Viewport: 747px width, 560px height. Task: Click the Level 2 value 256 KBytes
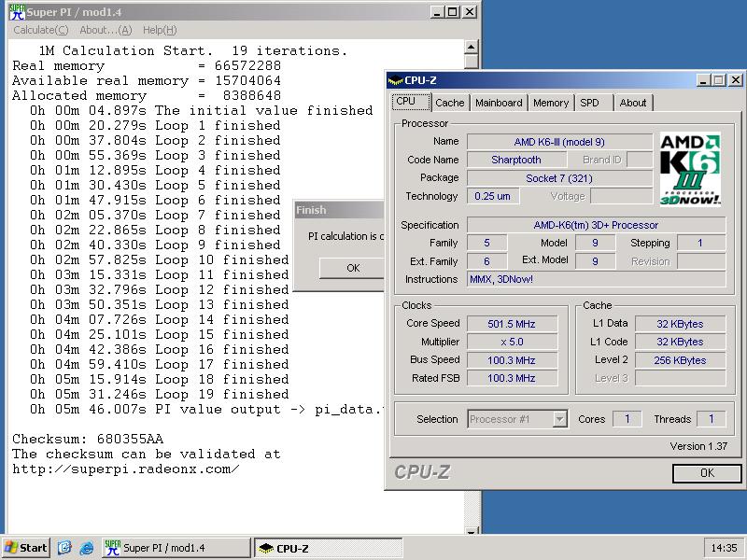680,360
